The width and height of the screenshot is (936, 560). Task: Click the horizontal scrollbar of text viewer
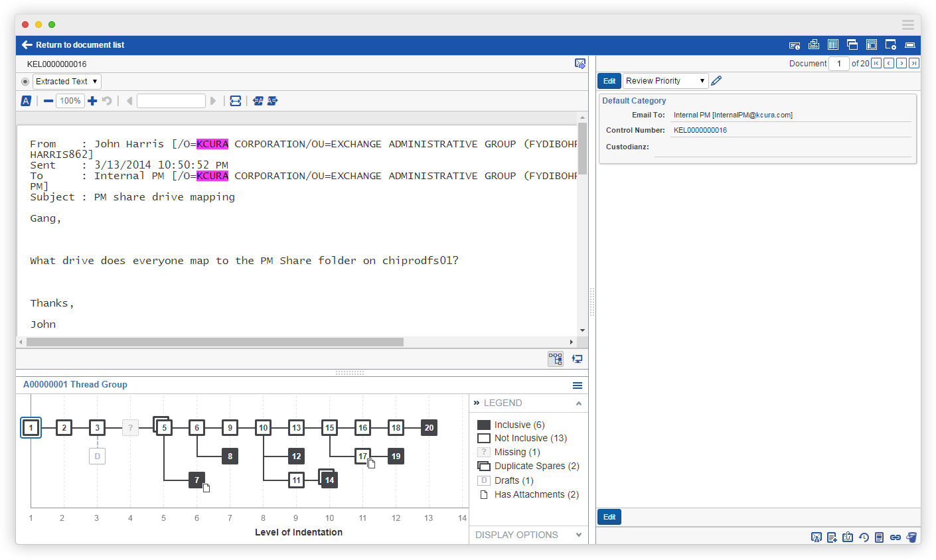tap(215, 342)
